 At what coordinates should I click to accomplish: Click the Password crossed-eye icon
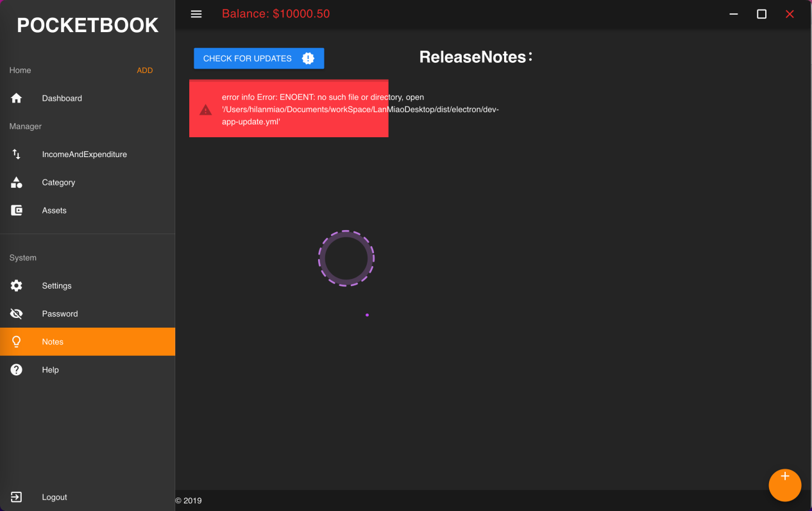[17, 314]
